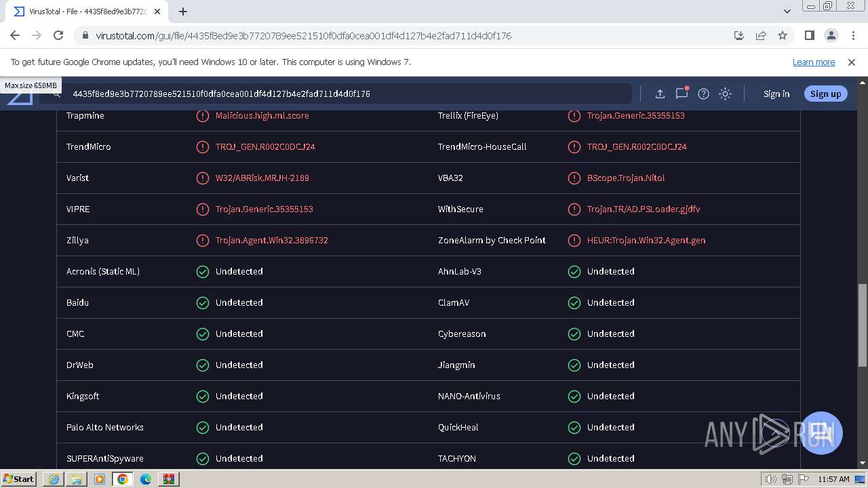Click WithSecure Trojan.TR/AD.PSLoader.gjdfv result
Viewport: 868px width, 488px height.
point(644,209)
